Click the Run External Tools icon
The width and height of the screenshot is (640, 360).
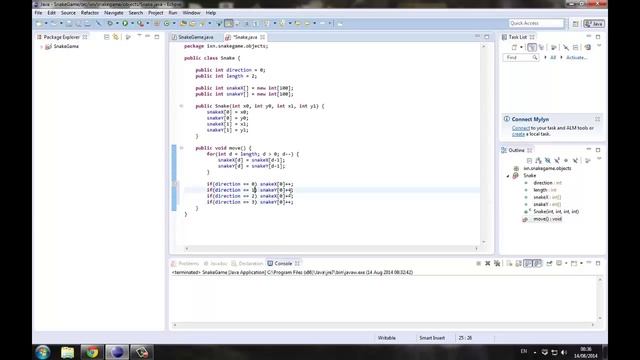click(140, 24)
